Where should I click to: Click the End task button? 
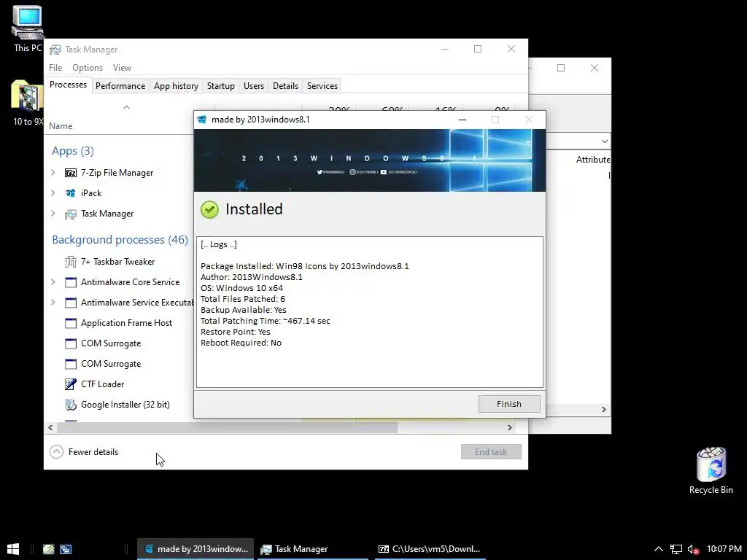pyautogui.click(x=491, y=452)
